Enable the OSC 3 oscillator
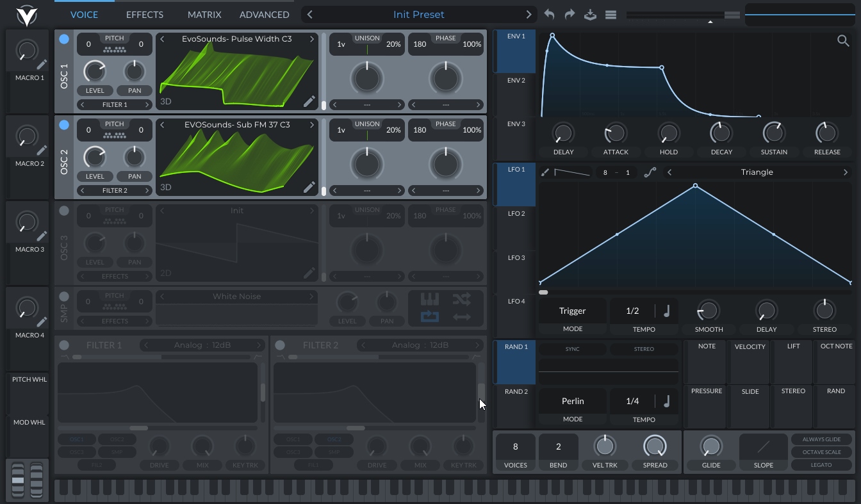The image size is (861, 504). click(x=64, y=211)
